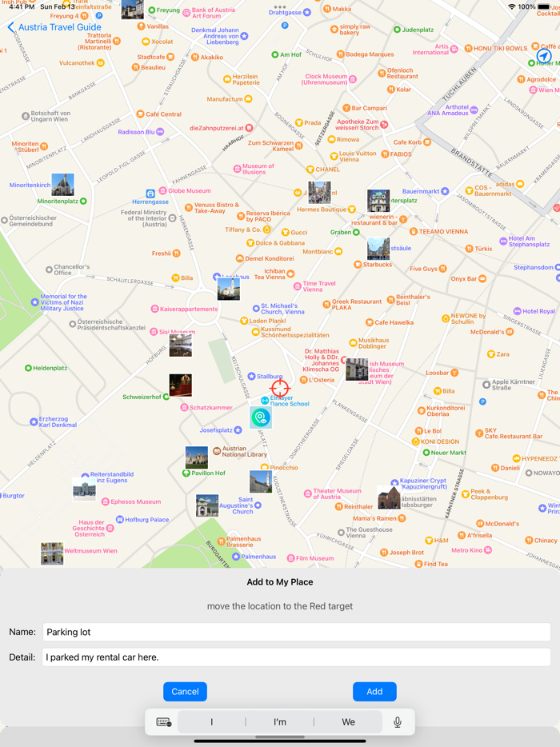Image resolution: width=560 pixels, height=747 pixels.
Task: Tap the Radisson Blu hotel icon
Action: [x=160, y=131]
